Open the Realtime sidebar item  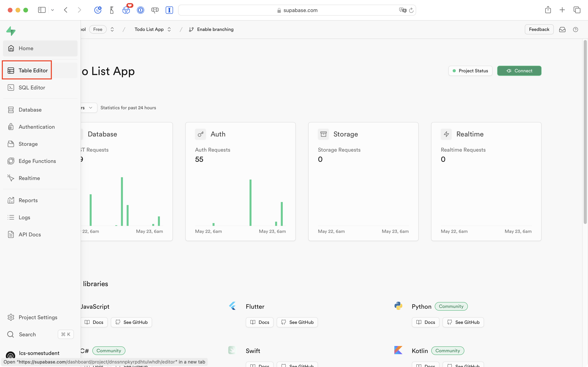(29, 178)
